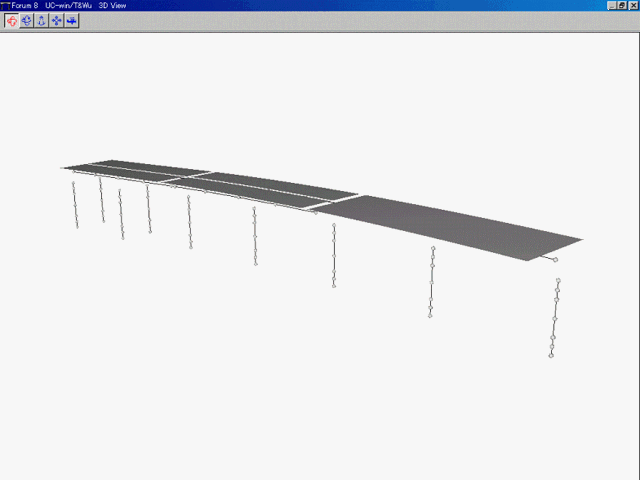The height and width of the screenshot is (480, 640).
Task: Select the airplane fly-through tool
Action: click(72, 21)
